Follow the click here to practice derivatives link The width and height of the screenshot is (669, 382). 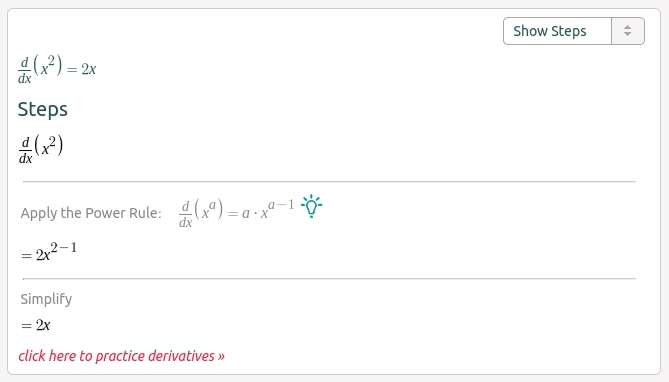coord(121,356)
